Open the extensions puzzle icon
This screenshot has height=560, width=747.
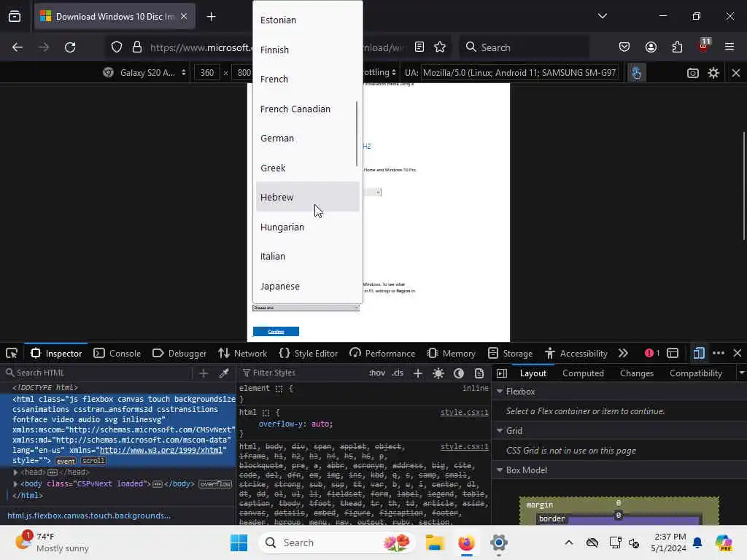click(677, 47)
